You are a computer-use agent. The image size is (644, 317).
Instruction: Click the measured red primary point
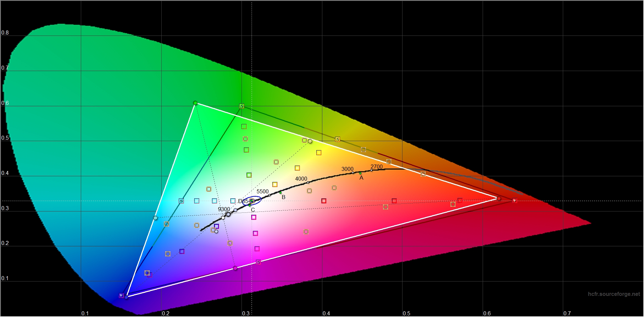[x=499, y=199]
